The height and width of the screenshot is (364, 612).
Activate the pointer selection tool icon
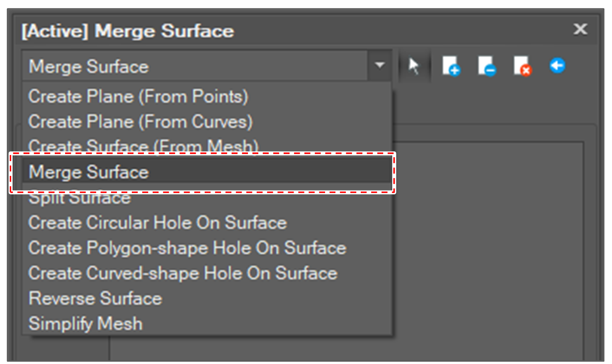[414, 66]
